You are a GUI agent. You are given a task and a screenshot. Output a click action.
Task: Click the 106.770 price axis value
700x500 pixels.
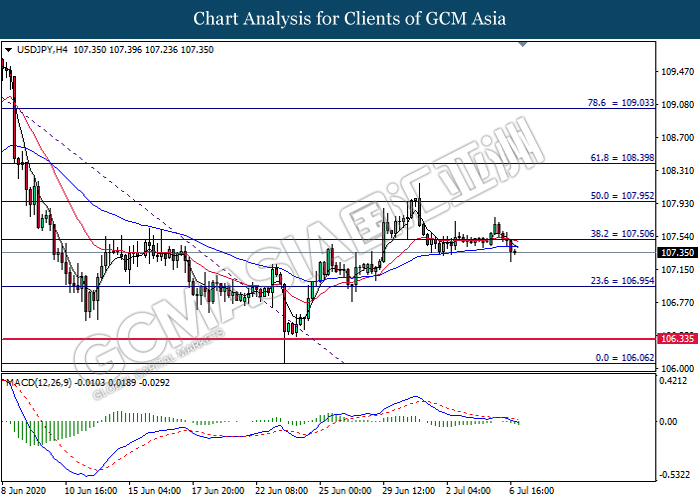click(x=677, y=303)
